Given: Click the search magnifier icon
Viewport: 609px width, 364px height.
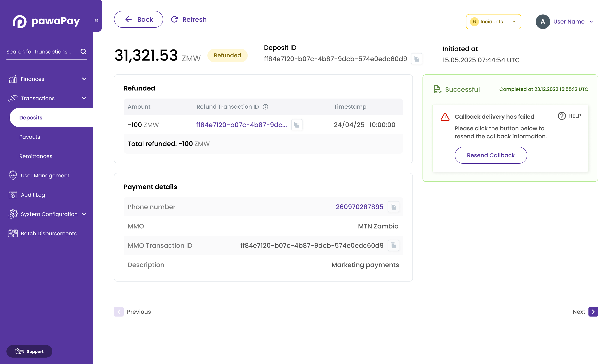Looking at the screenshot, I should [x=83, y=51].
